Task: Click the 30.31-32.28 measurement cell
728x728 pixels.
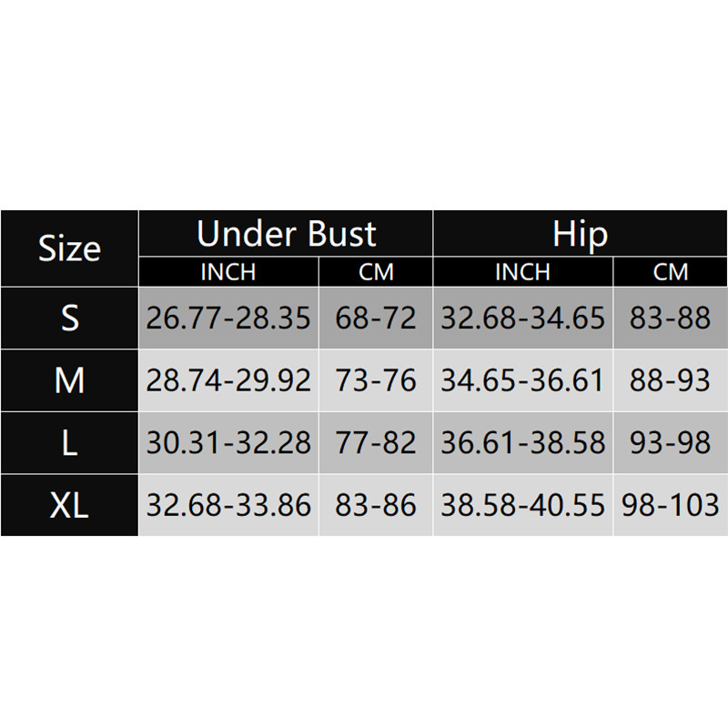Action: 228,442
